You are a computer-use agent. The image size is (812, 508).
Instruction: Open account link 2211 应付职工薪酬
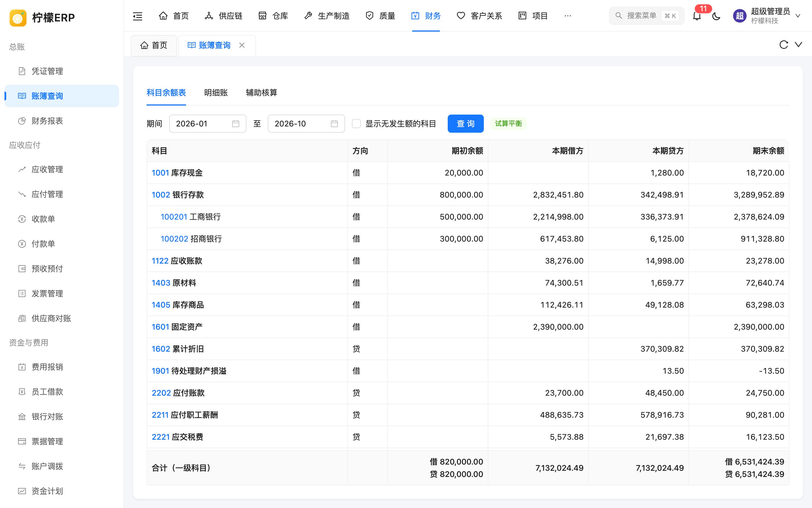point(185,415)
